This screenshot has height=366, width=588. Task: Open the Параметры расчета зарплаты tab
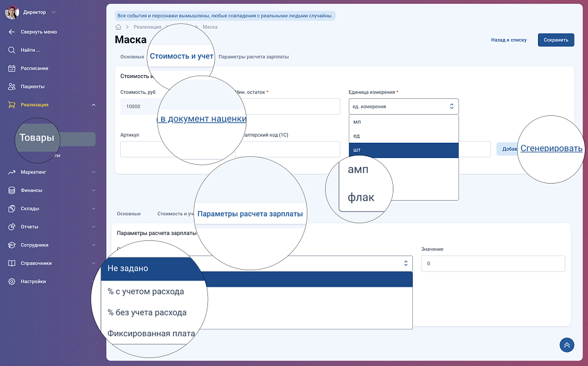coord(253,57)
